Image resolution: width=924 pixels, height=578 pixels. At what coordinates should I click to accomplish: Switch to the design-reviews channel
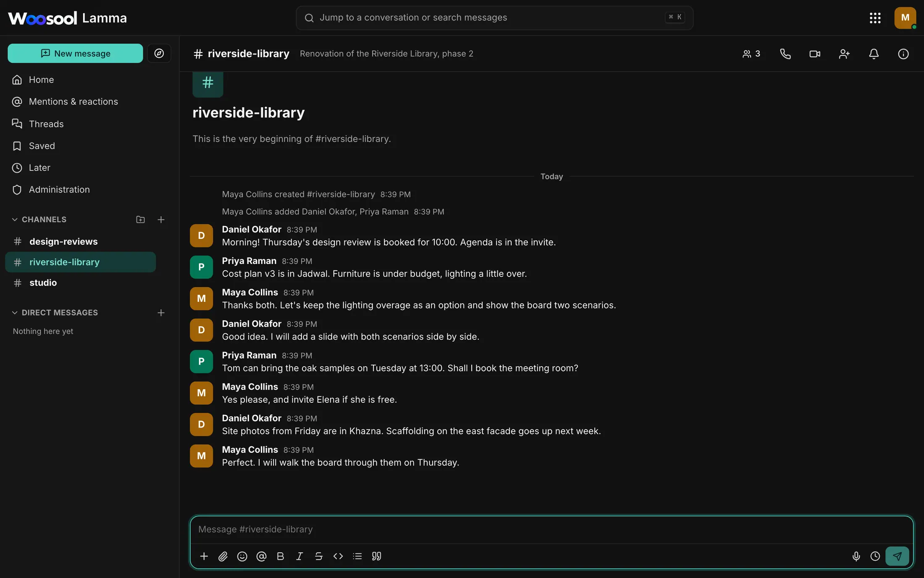pos(81,241)
